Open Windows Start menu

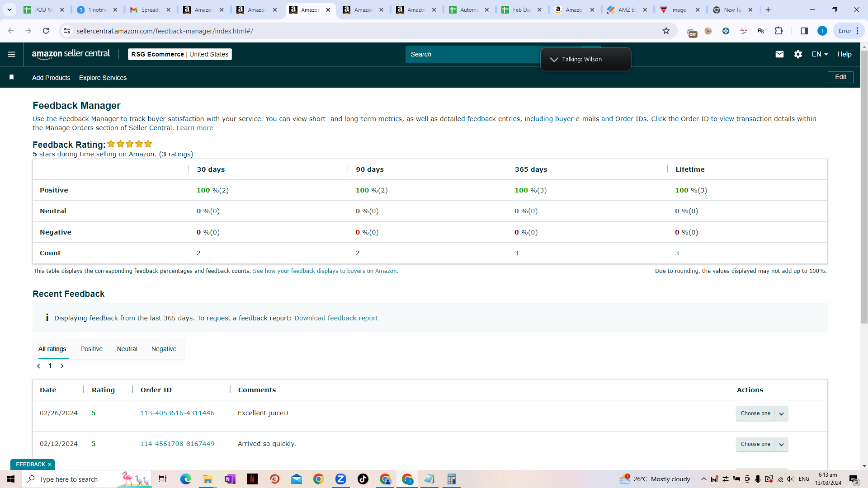pyautogui.click(x=11, y=479)
